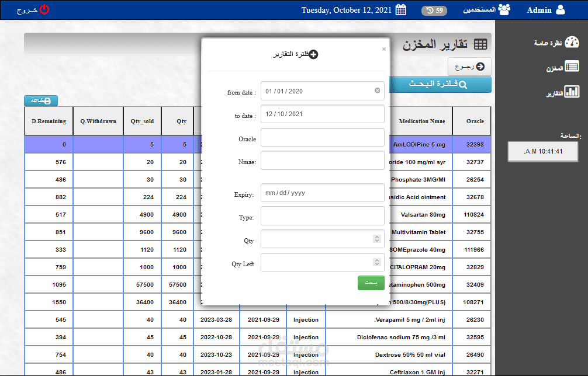Click the Expiry date input field
This screenshot has height=376, width=588.
pyautogui.click(x=323, y=193)
